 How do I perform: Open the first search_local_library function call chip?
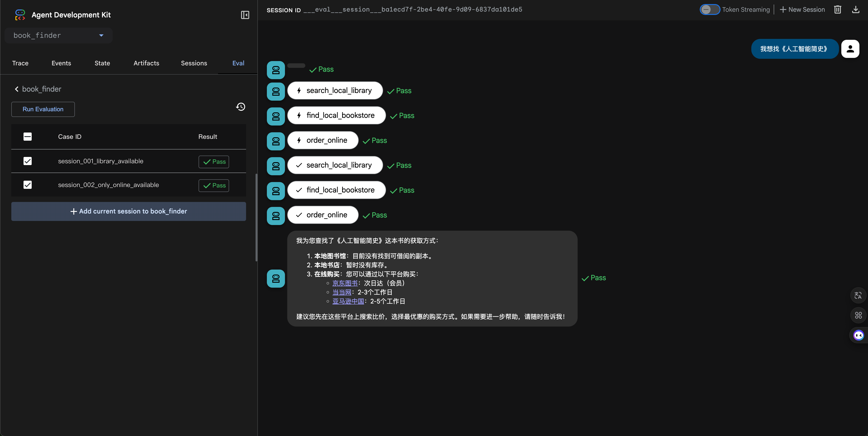[335, 90]
